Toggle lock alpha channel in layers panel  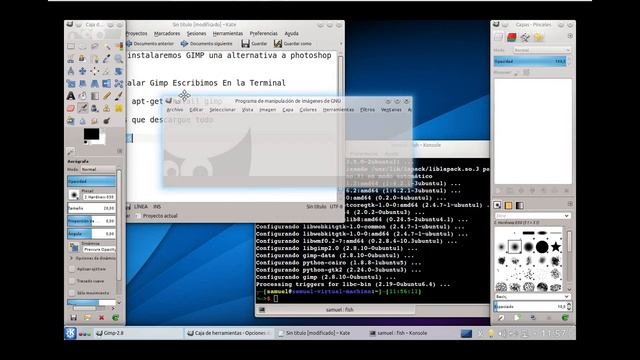tap(527, 73)
